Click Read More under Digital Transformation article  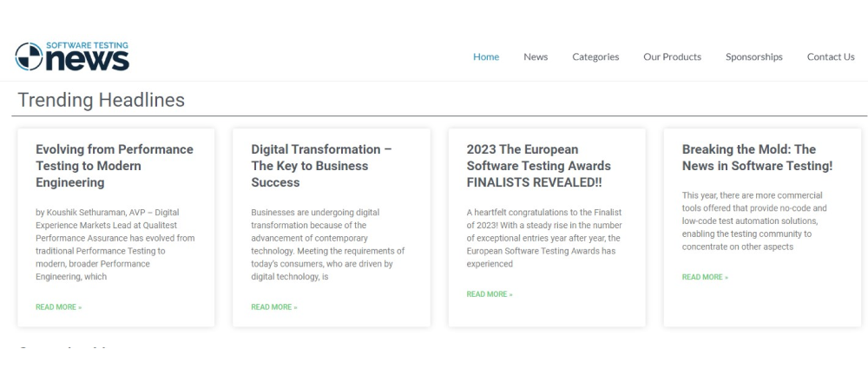click(273, 307)
